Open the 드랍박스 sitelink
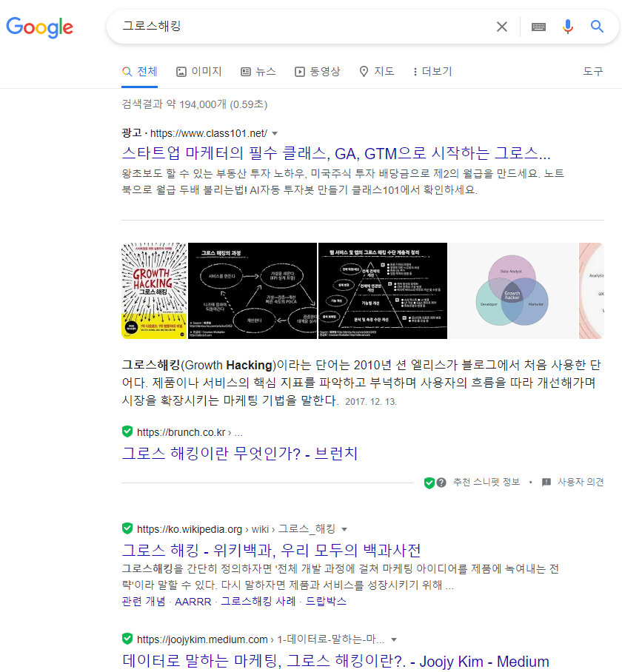The height and width of the screenshot is (672, 622). [326, 601]
